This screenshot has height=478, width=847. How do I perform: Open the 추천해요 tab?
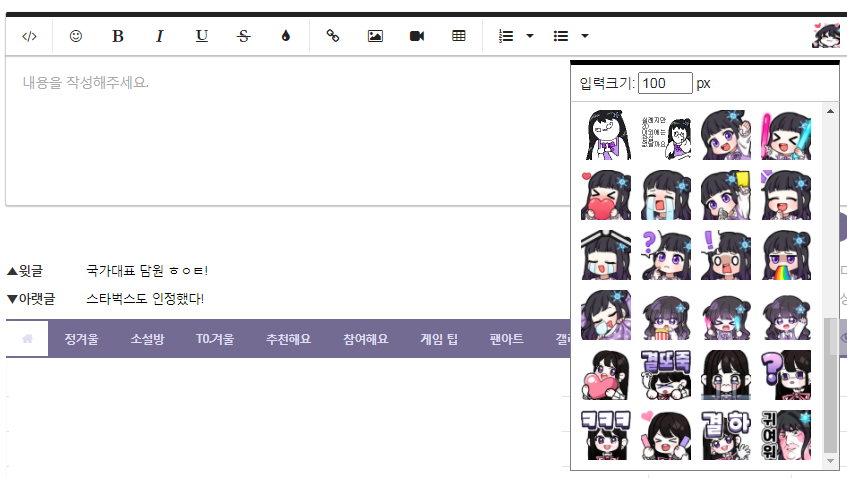pos(288,339)
